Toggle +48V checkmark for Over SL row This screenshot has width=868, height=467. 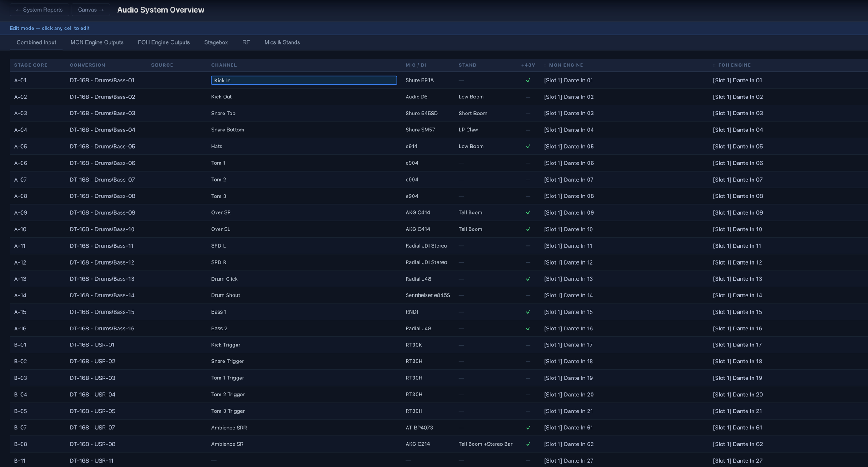[x=528, y=229]
